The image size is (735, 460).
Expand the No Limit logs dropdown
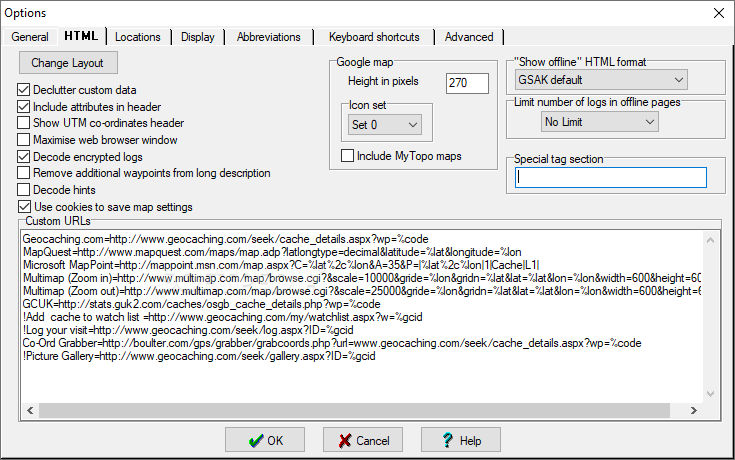pos(600,122)
